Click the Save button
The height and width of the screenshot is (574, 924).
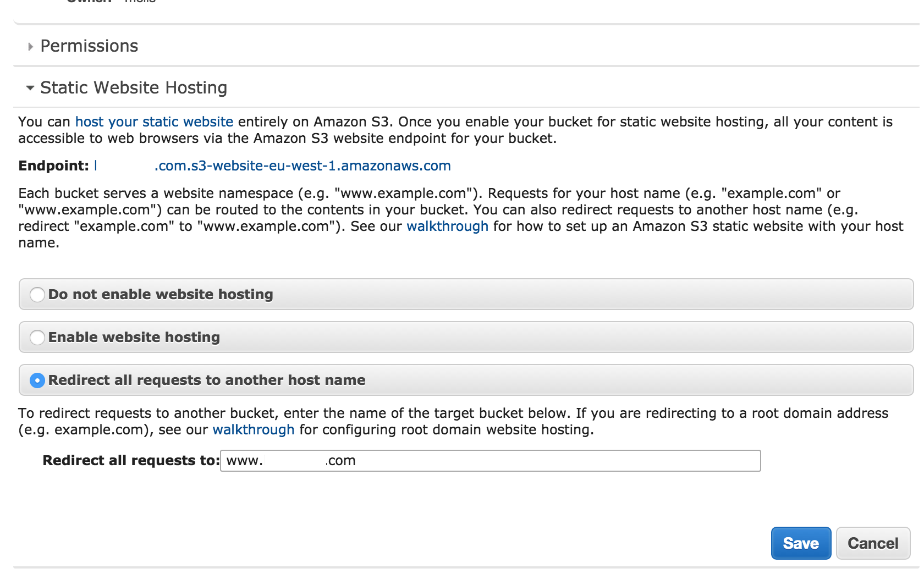click(x=801, y=543)
